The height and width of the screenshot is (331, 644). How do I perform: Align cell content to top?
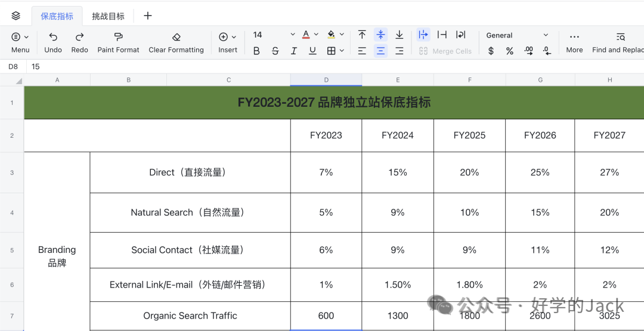click(362, 35)
